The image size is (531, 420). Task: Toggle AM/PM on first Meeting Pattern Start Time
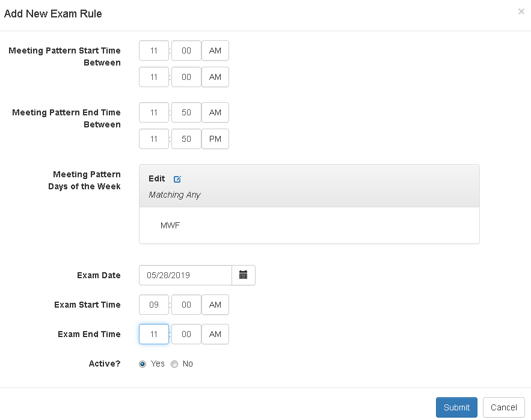click(x=215, y=51)
